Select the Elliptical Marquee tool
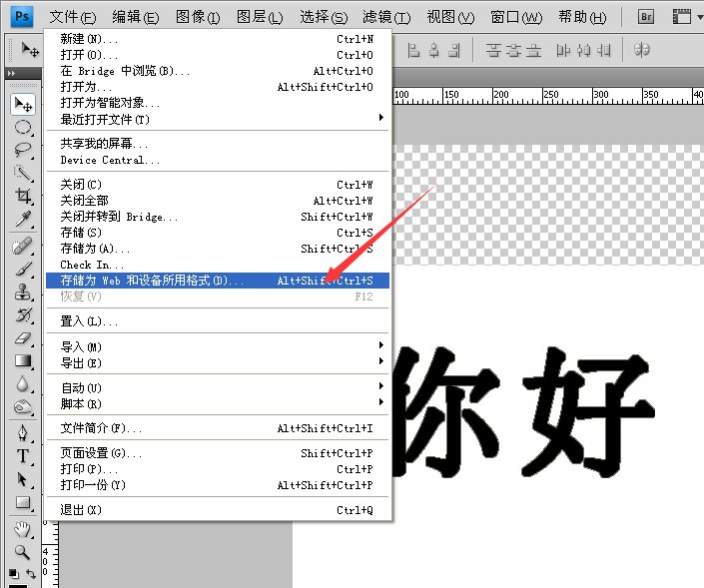The width and height of the screenshot is (704, 588). (23, 128)
